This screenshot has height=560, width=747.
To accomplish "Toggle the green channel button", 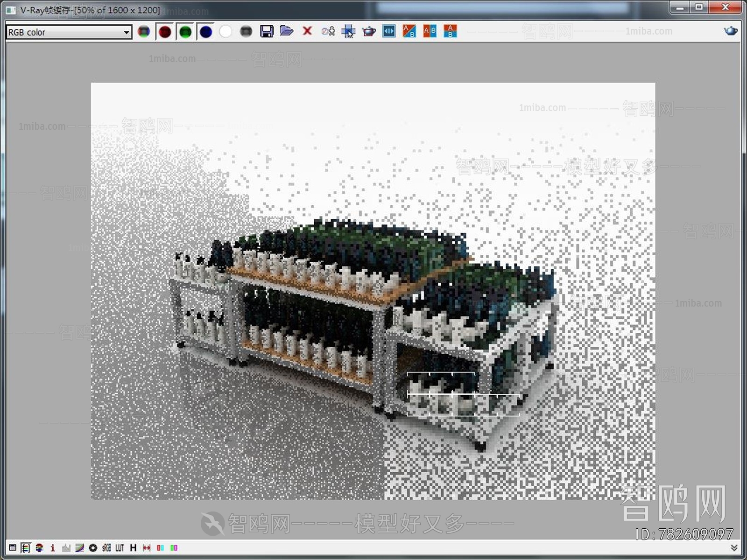I will pos(185,32).
